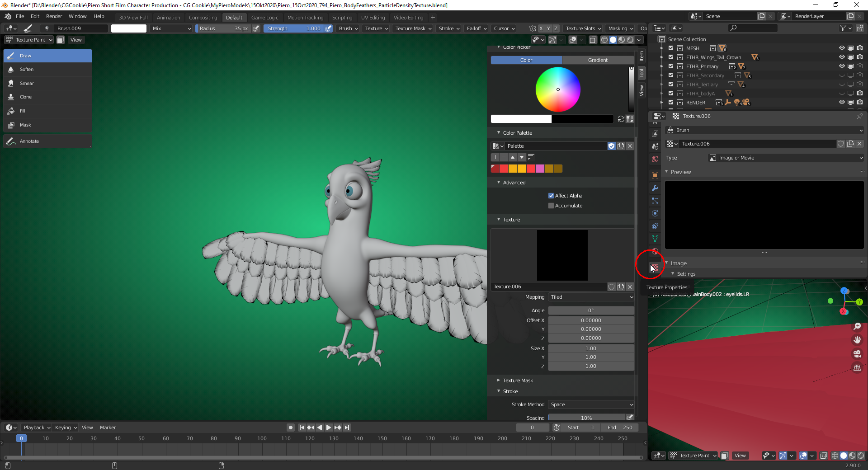The height and width of the screenshot is (470, 868).
Task: Uncheck the MESH collection checkbox
Action: pos(671,48)
